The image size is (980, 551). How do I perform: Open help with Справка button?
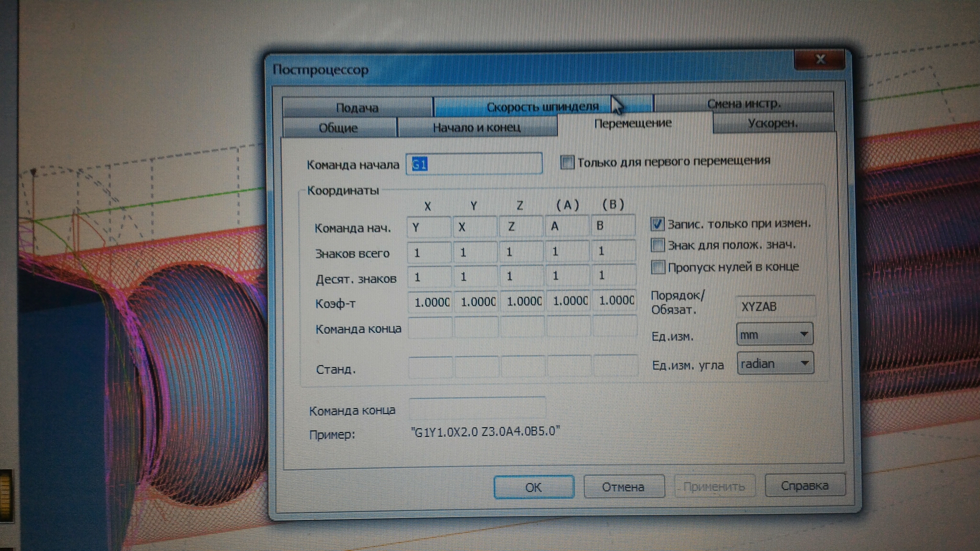coord(804,485)
